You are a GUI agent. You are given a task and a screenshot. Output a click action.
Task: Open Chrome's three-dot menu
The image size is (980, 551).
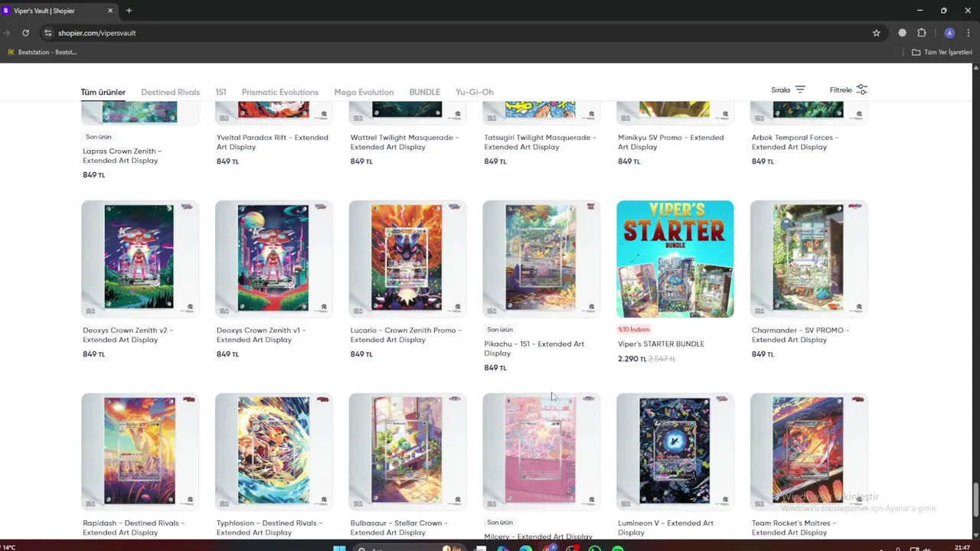tap(969, 33)
